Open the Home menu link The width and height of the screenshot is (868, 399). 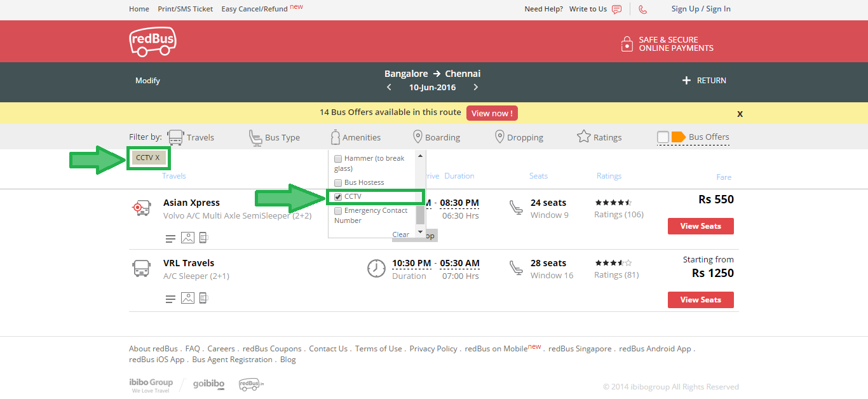[139, 10]
